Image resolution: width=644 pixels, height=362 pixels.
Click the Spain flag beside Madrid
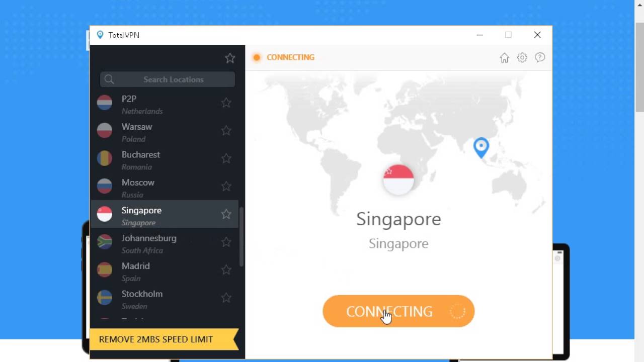pyautogui.click(x=105, y=270)
